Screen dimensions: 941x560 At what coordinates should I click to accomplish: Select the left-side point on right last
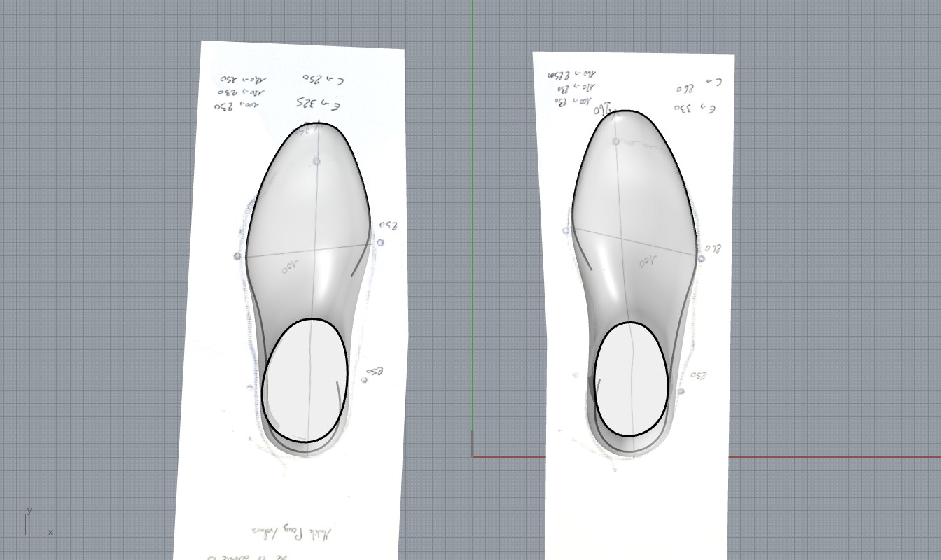point(566,230)
